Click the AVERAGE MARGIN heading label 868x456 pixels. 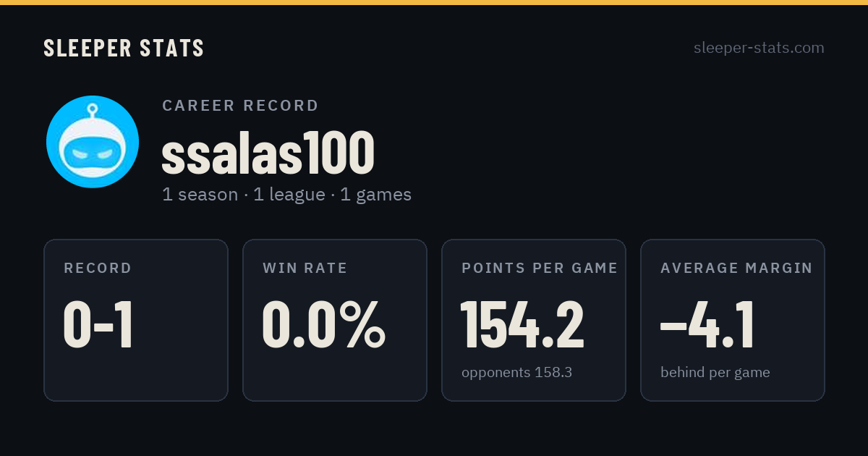(736, 269)
